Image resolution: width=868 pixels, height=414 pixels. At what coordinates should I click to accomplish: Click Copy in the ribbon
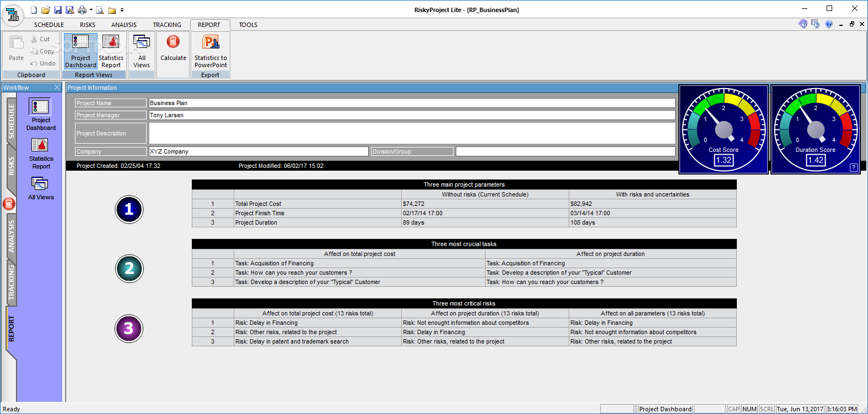pyautogui.click(x=42, y=51)
